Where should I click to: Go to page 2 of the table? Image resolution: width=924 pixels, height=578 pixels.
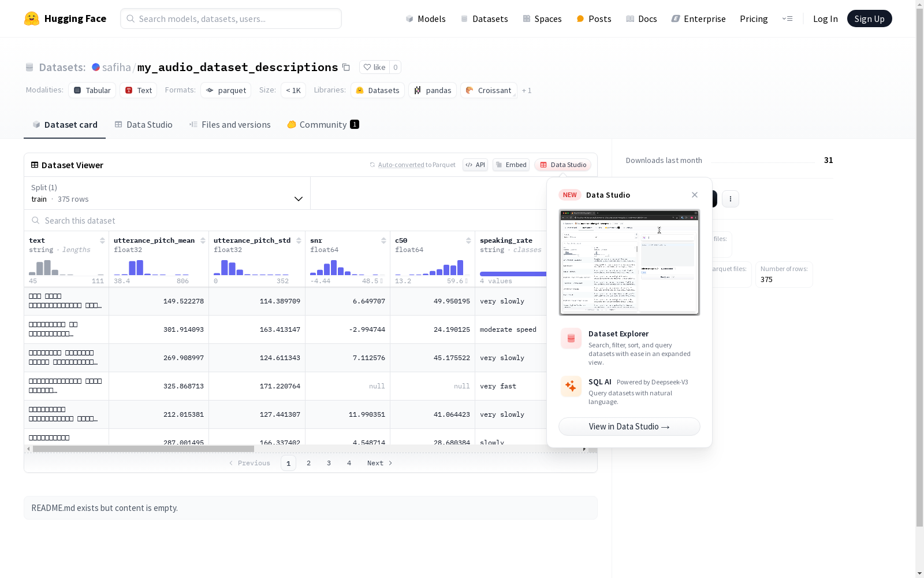pos(309,463)
